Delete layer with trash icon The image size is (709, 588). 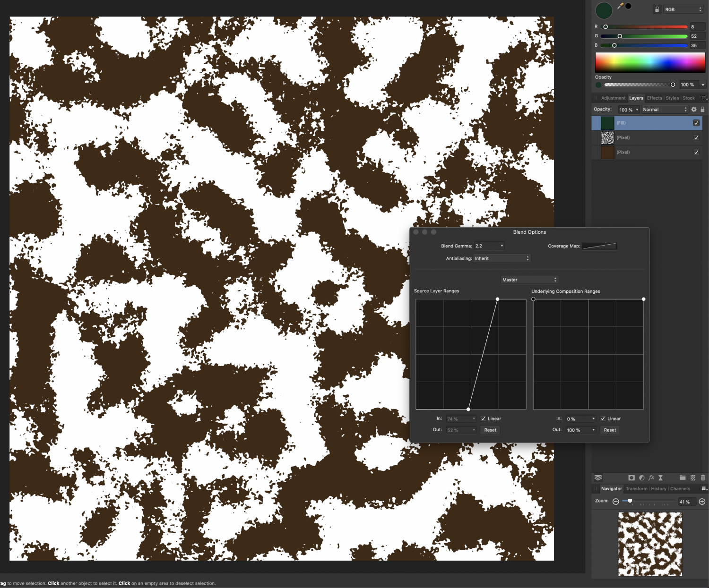point(703,477)
